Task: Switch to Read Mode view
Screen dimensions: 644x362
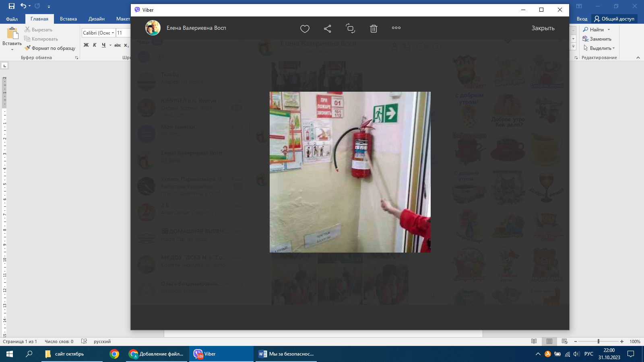Action: (534, 341)
